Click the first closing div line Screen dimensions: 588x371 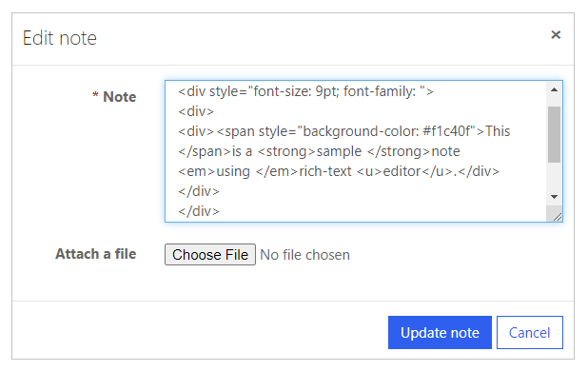coord(198,191)
